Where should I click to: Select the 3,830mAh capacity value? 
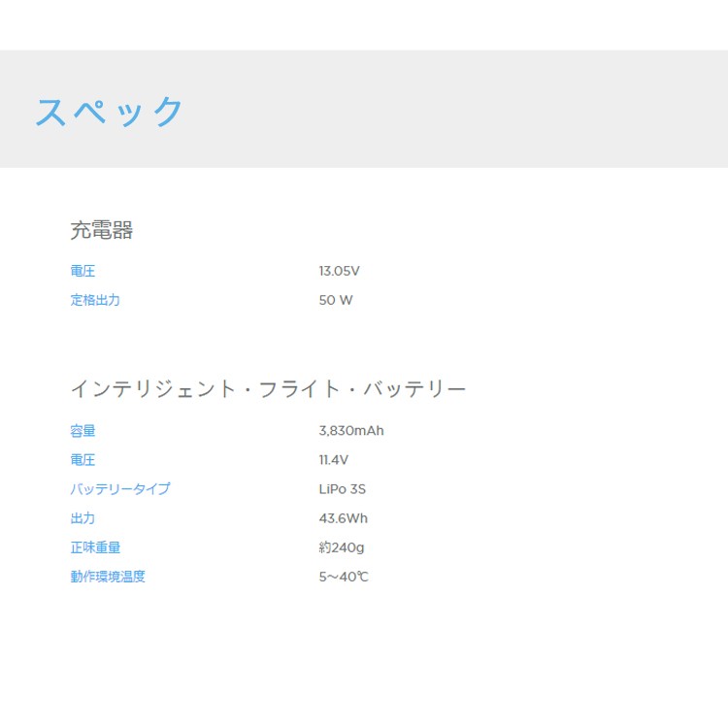pos(351,431)
